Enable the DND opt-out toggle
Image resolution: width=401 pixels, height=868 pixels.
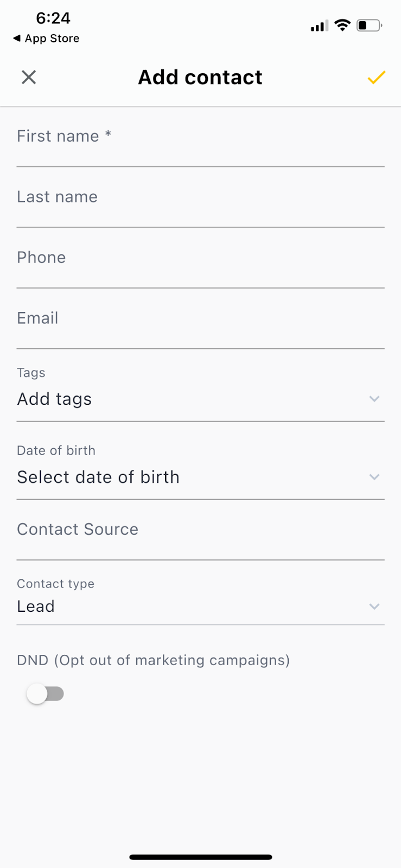[46, 694]
